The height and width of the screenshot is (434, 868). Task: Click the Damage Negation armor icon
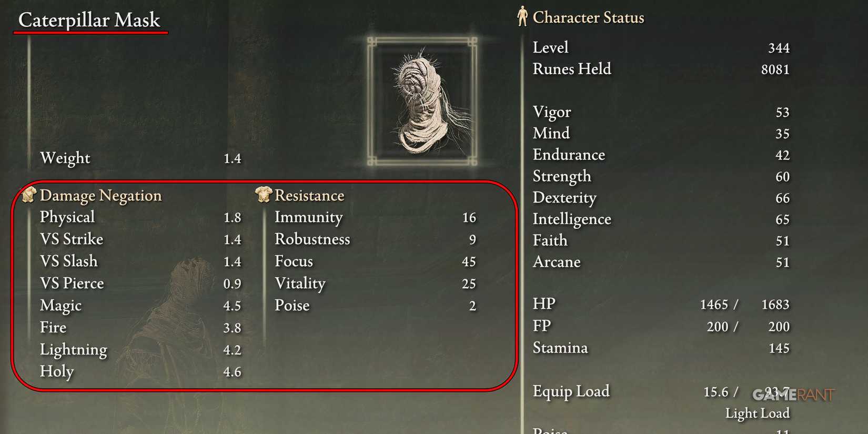[29, 195]
